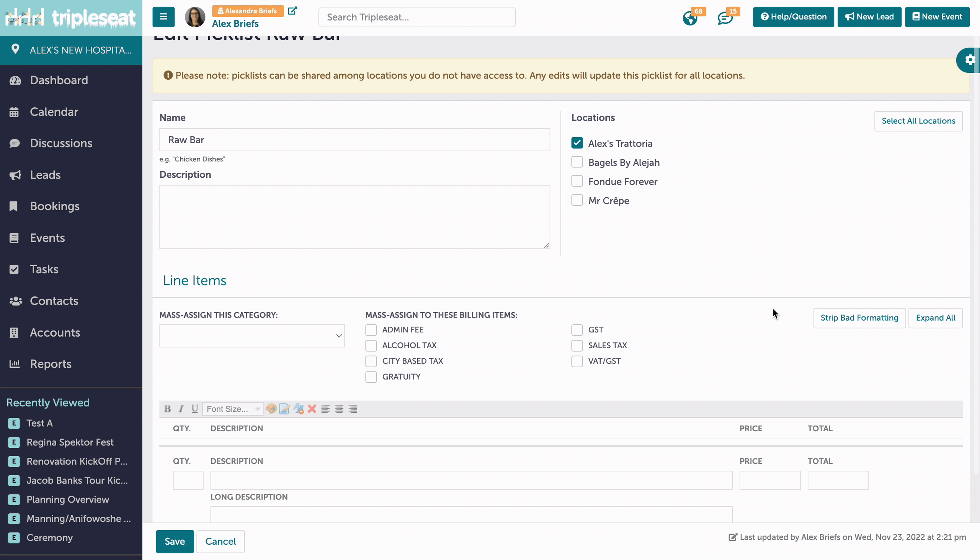The height and width of the screenshot is (560, 980).
Task: Click the line item QTY input box
Action: [x=188, y=480]
